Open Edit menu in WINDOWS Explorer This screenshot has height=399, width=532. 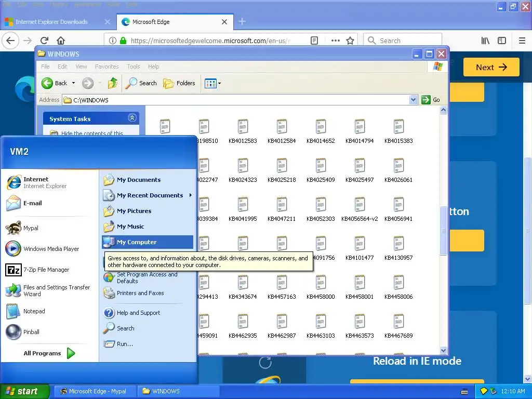(62, 66)
